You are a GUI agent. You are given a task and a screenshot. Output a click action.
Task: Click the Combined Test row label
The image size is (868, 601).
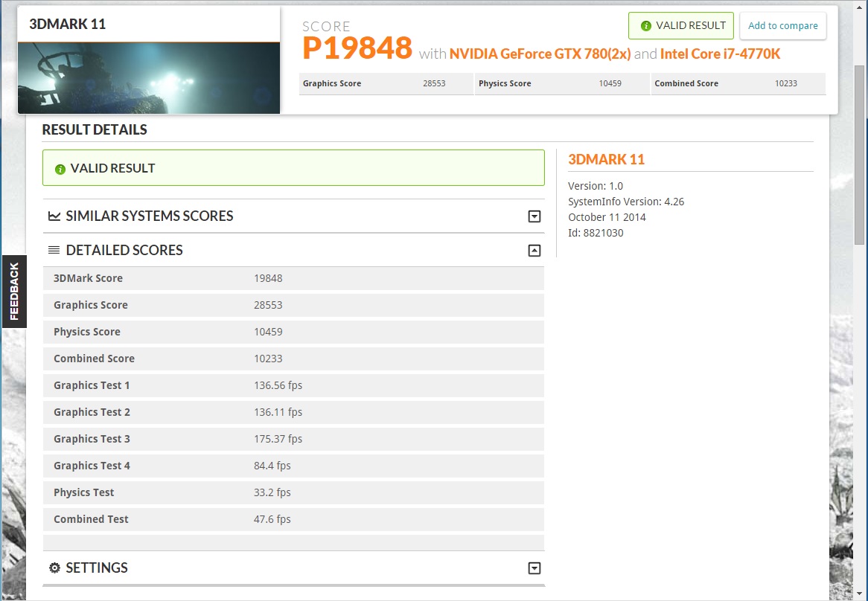[91, 519]
